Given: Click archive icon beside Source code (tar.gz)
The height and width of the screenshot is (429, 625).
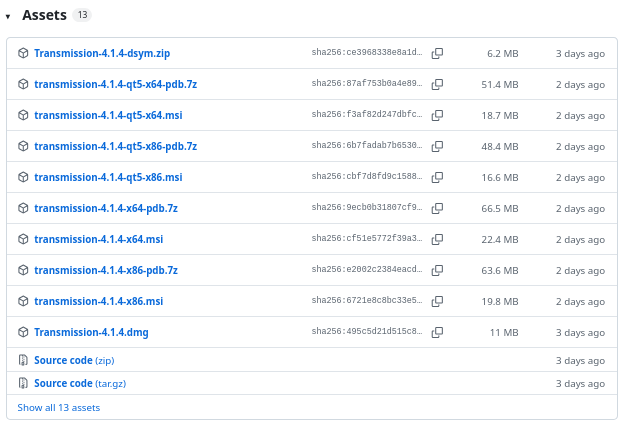Looking at the screenshot, I should coord(23,383).
